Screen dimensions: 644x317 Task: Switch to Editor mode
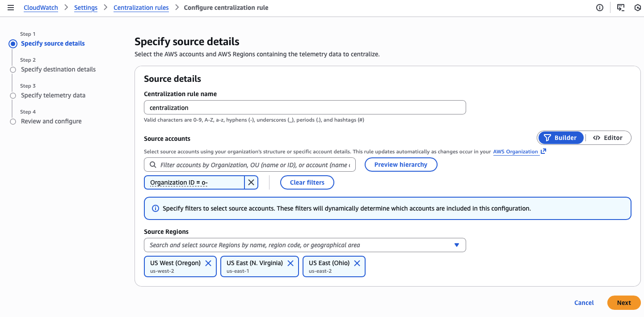608,138
